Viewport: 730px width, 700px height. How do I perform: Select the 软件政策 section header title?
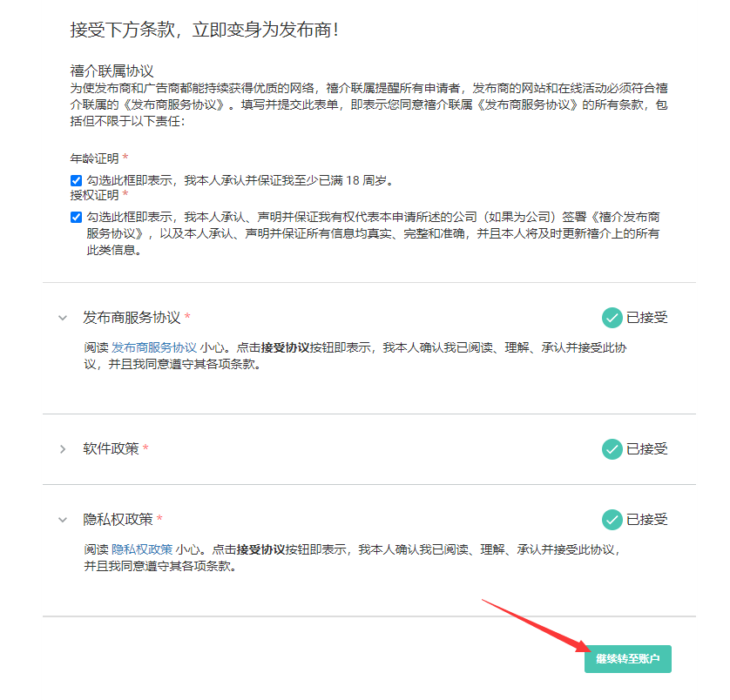click(111, 449)
